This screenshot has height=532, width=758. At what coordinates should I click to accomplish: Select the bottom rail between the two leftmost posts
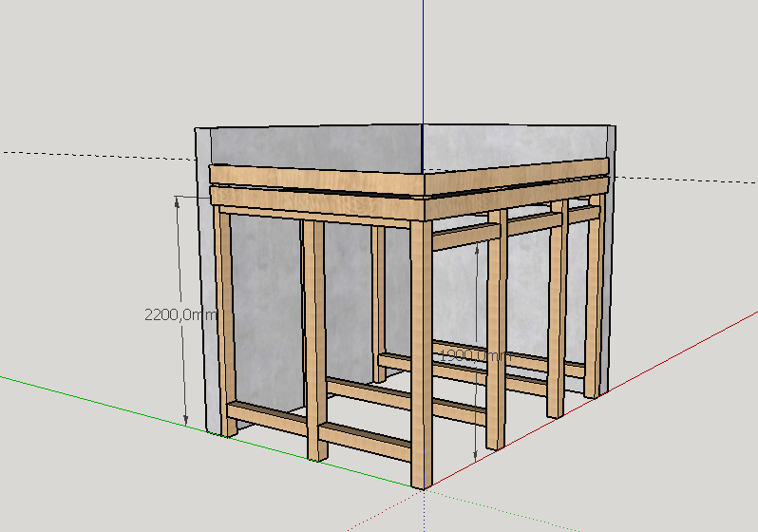pos(267,417)
